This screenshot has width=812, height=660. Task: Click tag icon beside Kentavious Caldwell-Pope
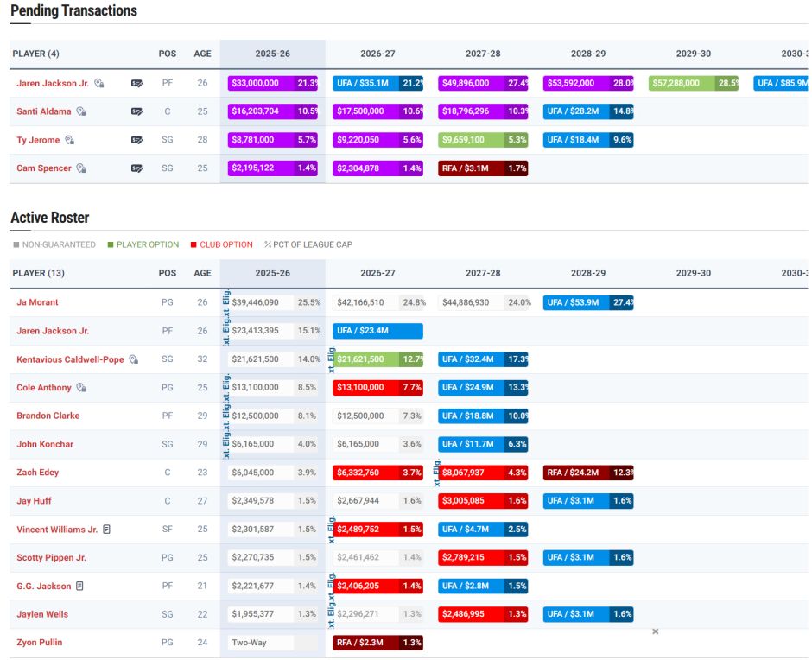pyautogui.click(x=134, y=359)
